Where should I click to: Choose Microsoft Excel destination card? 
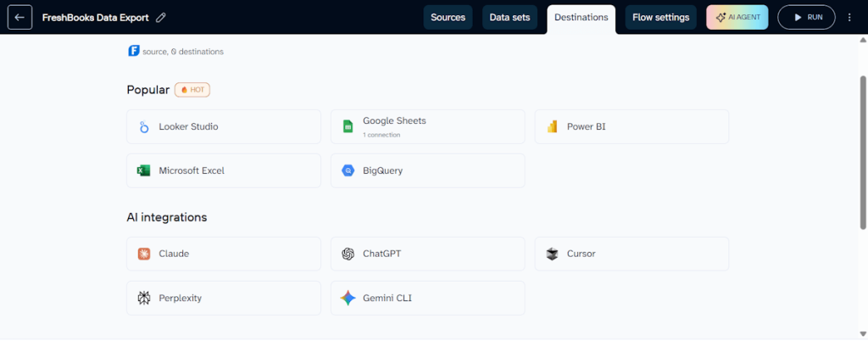click(224, 170)
